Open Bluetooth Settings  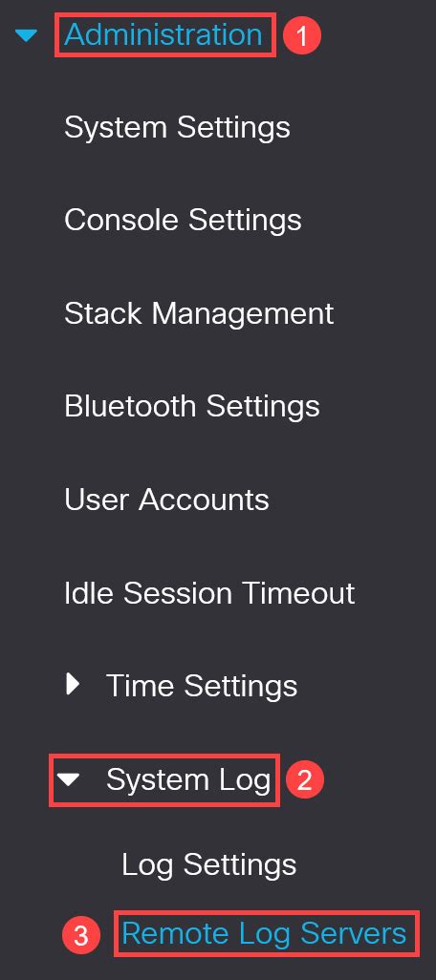point(192,406)
